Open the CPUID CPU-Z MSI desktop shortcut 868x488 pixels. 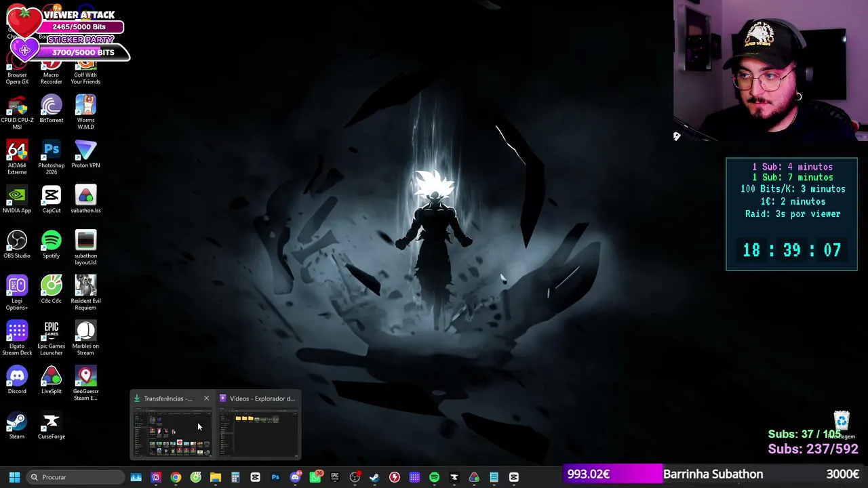tap(17, 113)
